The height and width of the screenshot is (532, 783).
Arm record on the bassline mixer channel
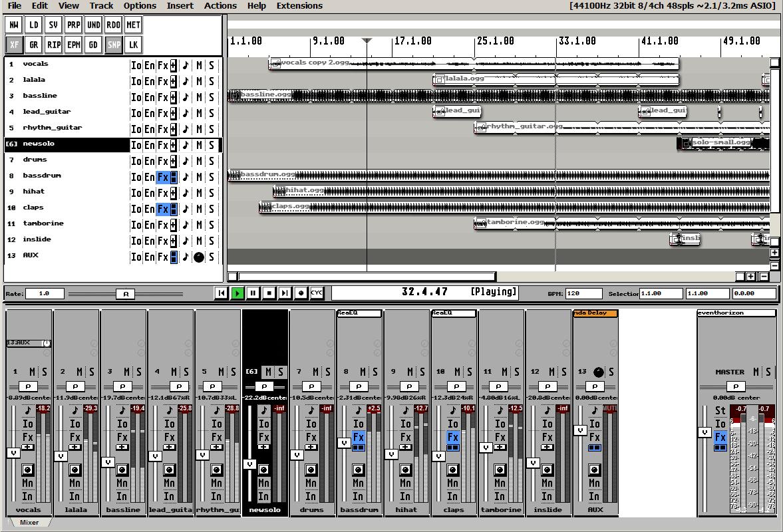122,470
